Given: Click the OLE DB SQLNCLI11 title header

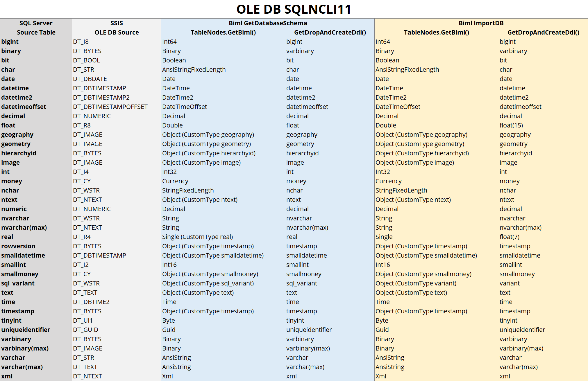Looking at the screenshot, I should tap(294, 8).
